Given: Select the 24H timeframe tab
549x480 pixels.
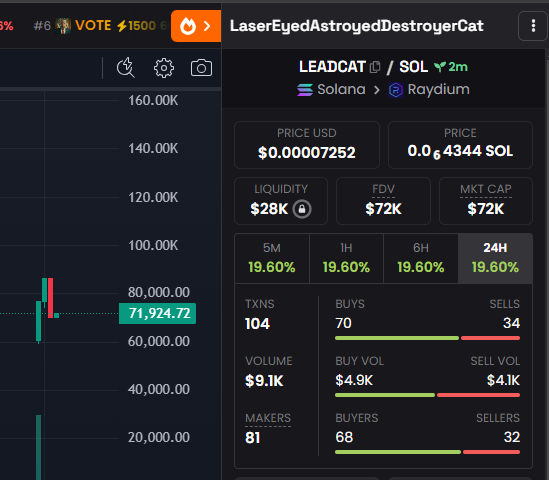Looking at the screenshot, I should tap(495, 258).
